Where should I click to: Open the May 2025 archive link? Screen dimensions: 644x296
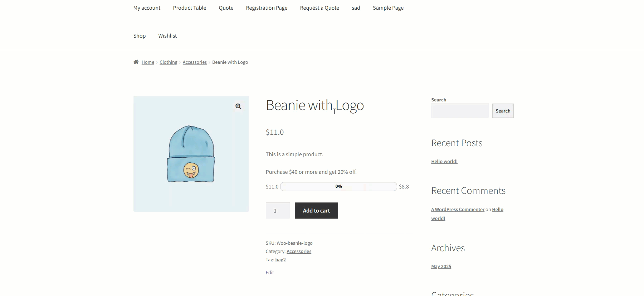441,267
